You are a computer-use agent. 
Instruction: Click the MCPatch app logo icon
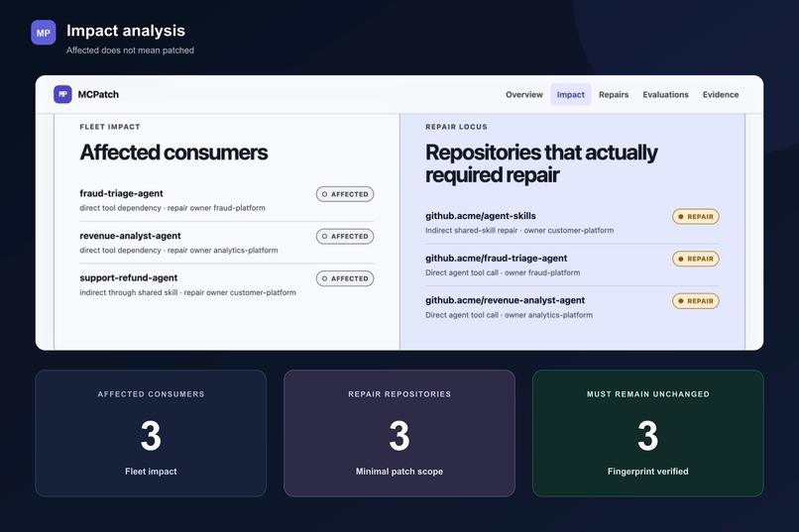(x=62, y=94)
